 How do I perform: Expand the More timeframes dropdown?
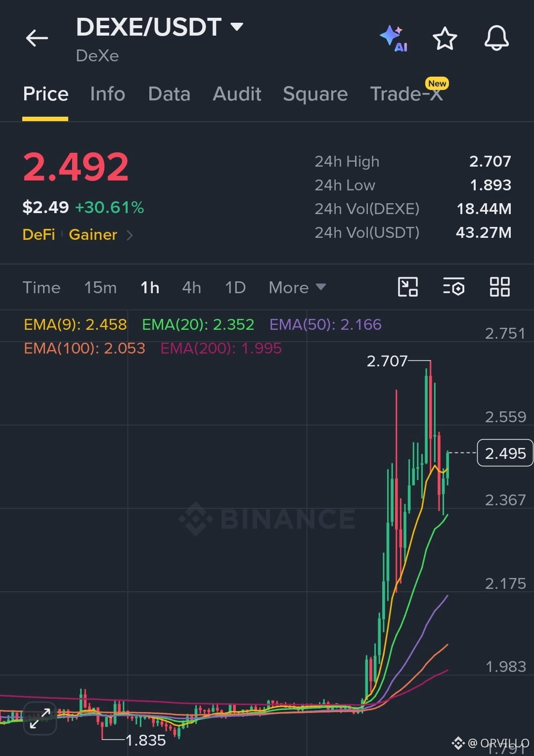(297, 287)
